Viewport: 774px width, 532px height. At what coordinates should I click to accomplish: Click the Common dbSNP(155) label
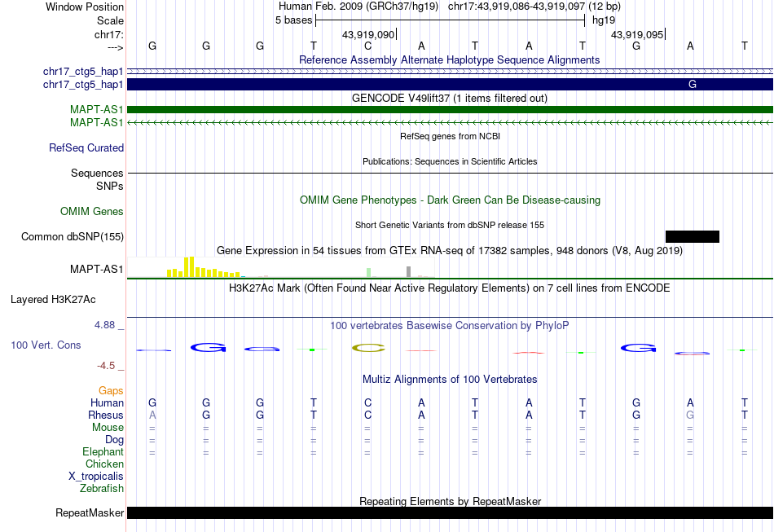(73, 236)
